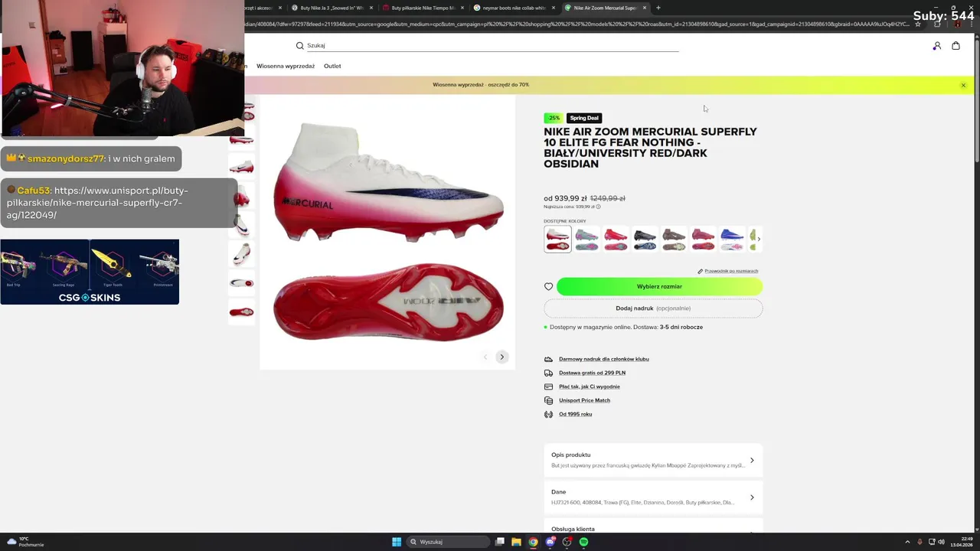Open the Przewodnik po rozmiarach link
The image size is (980, 551).
tap(731, 271)
